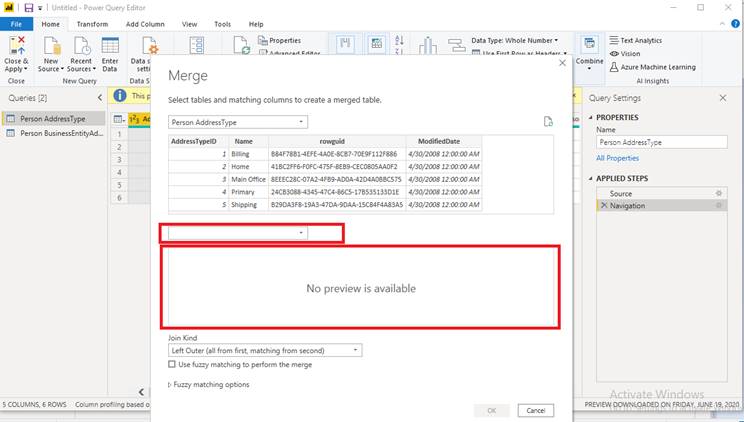The width and height of the screenshot is (744, 422).
Task: Open the quick access toolbar dropdown arrow
Action: tap(40, 8)
